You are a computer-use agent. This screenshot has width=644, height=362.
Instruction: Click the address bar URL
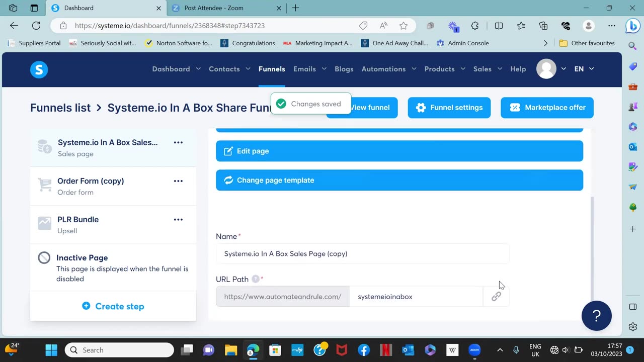(x=170, y=26)
